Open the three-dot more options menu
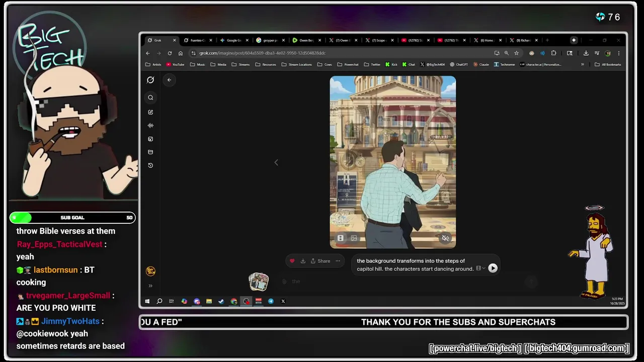 338,261
